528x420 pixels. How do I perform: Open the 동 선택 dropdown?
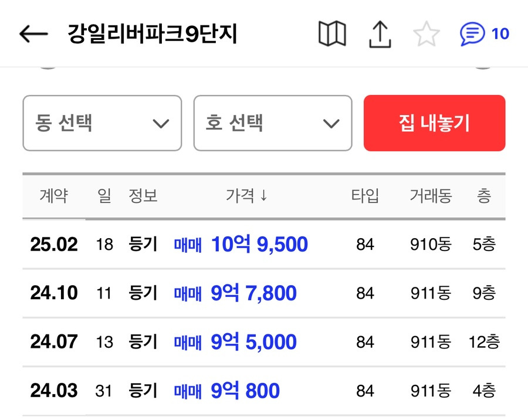(x=102, y=123)
